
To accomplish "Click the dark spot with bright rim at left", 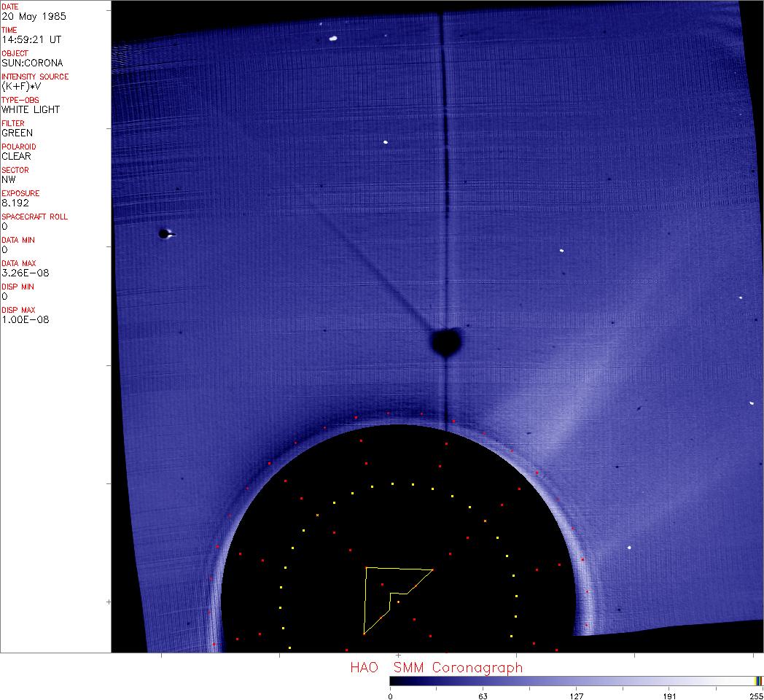I will [165, 234].
